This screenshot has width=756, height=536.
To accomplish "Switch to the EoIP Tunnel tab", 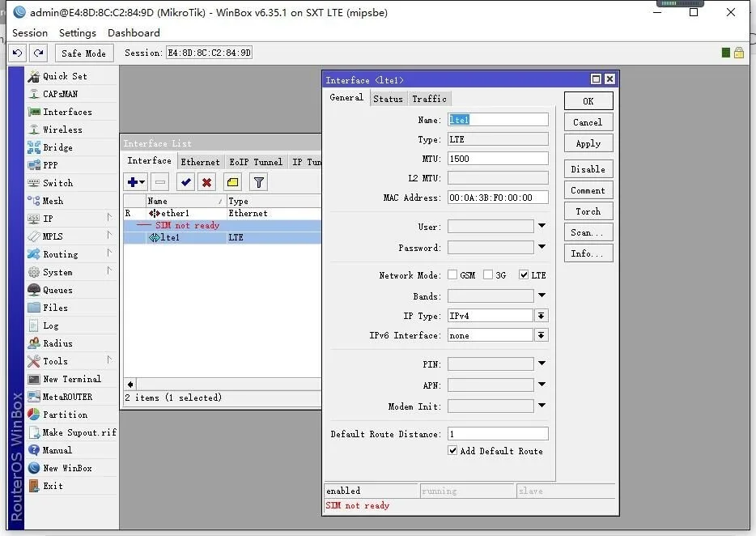I will [256, 162].
